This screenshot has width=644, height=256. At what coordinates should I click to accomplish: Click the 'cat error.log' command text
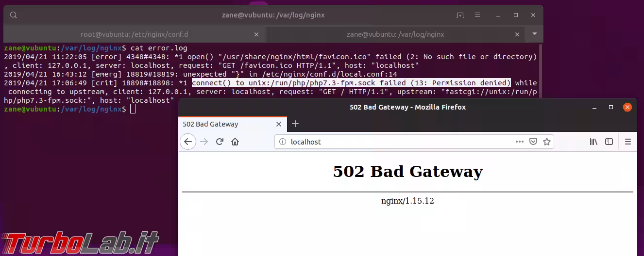159,48
